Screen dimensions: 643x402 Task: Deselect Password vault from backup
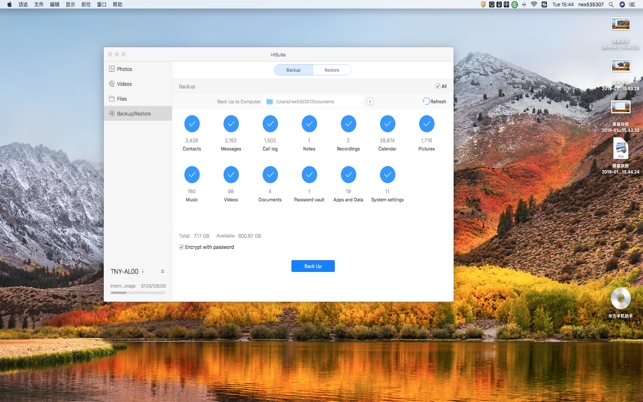[x=309, y=174]
